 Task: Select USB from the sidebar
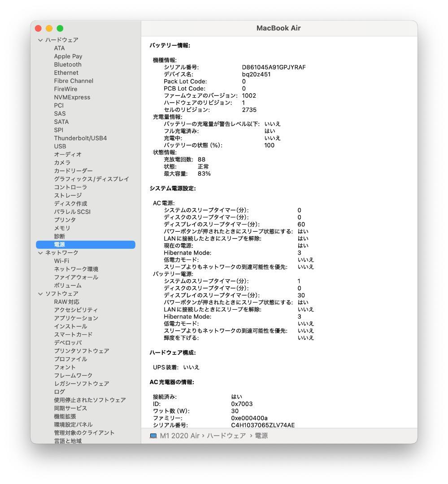click(60, 146)
